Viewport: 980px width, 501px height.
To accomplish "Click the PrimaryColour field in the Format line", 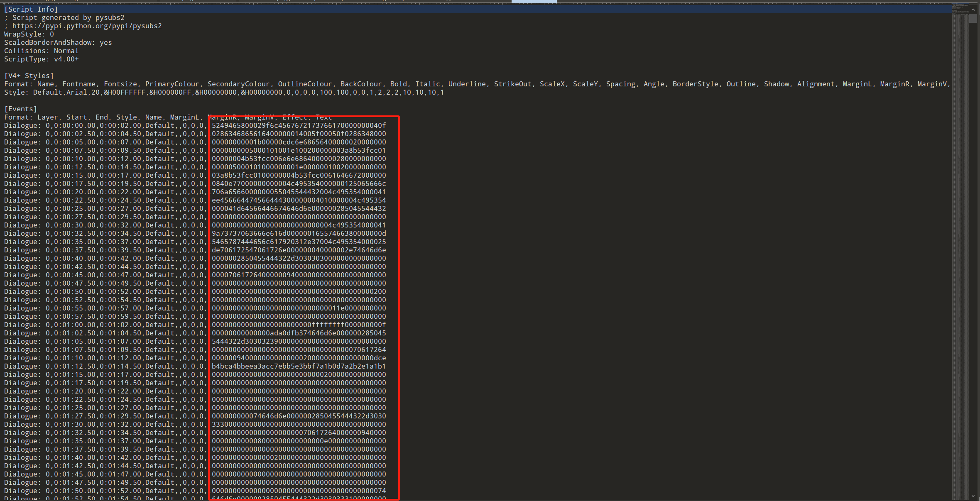I will click(172, 84).
